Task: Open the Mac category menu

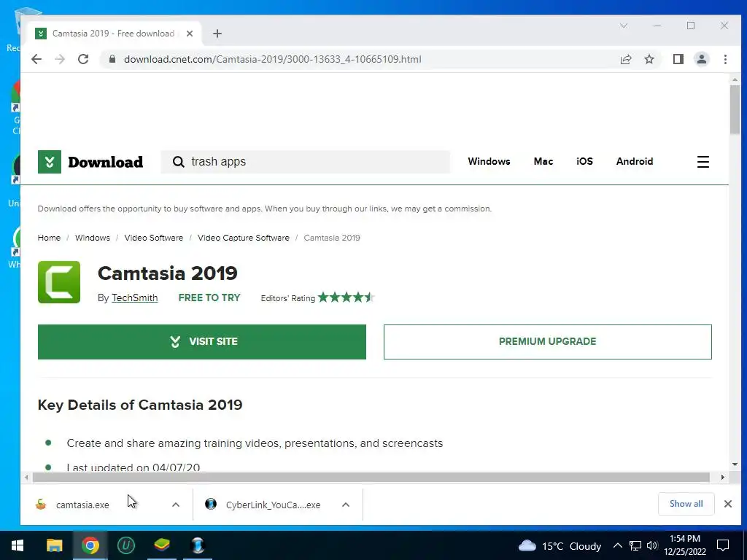Action: pos(543,161)
